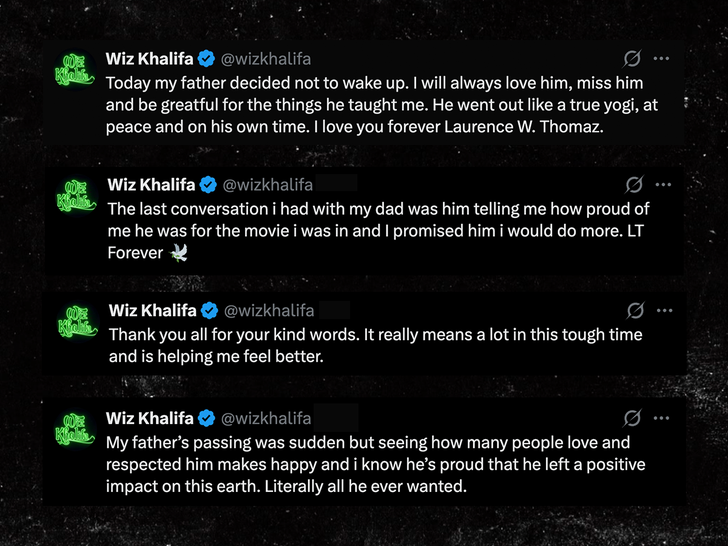Select profile avatar beside the "Thank you all" tweet

(78, 321)
